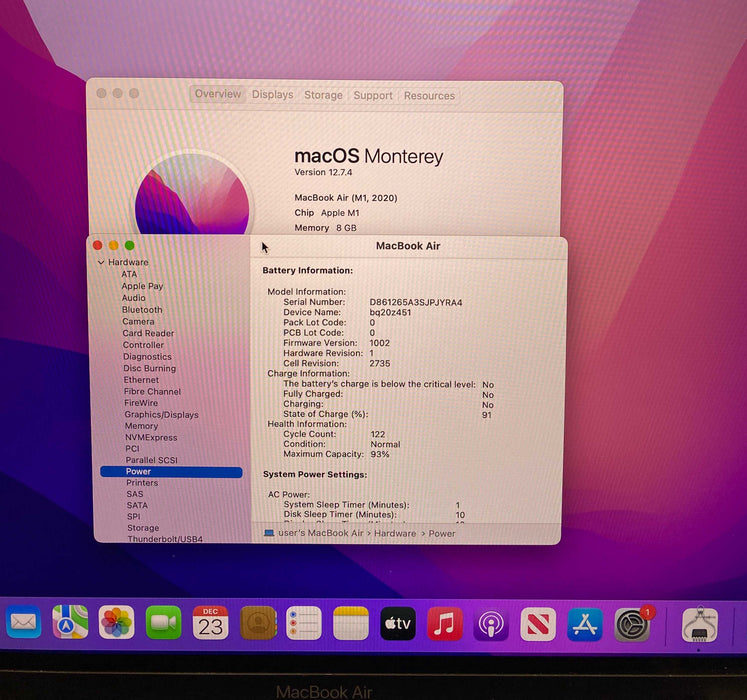The width and height of the screenshot is (747, 700).
Task: Open the Resources tab
Action: click(x=429, y=96)
